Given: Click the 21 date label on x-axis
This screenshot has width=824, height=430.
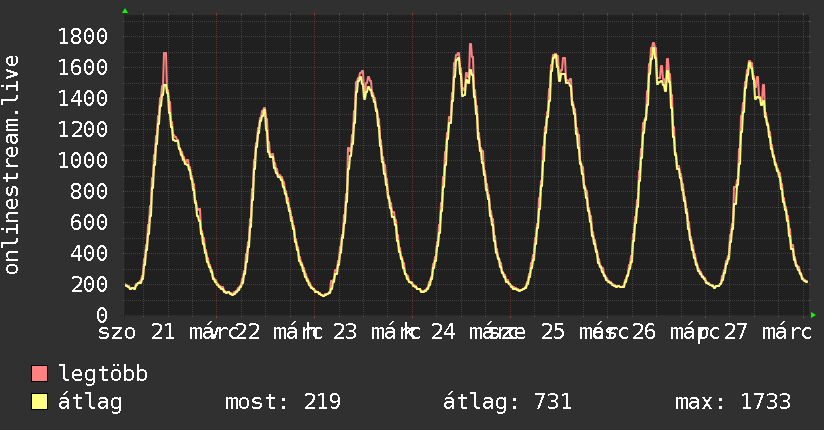Looking at the screenshot, I should (163, 332).
